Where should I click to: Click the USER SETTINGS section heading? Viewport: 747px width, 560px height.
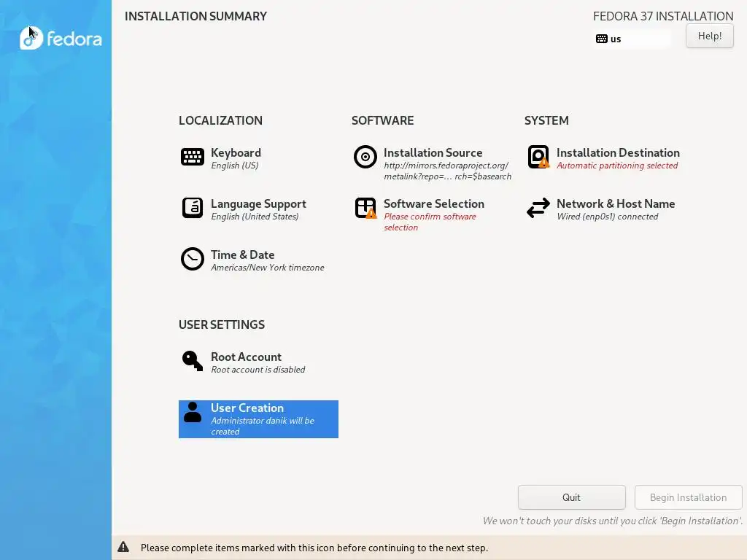tap(222, 324)
